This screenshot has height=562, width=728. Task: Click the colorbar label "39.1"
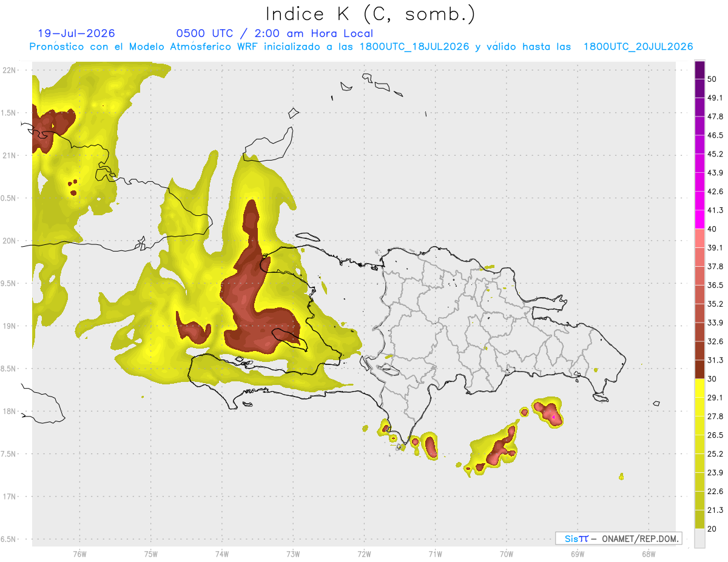[715, 248]
